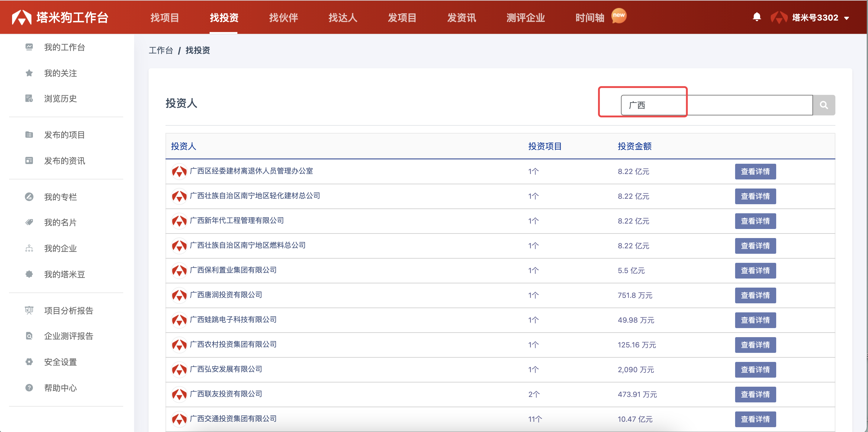
Task: Click the new badge beside 时间轴
Action: click(619, 15)
